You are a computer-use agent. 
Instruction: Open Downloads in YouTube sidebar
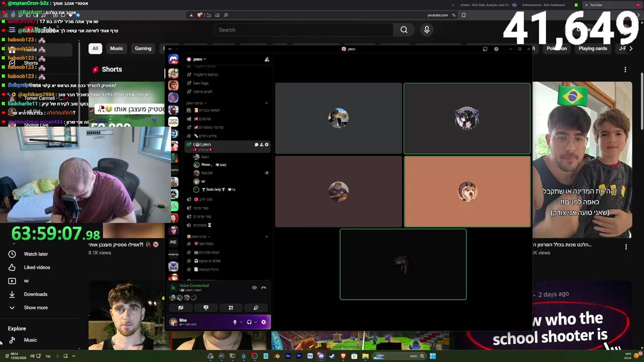[x=35, y=294]
